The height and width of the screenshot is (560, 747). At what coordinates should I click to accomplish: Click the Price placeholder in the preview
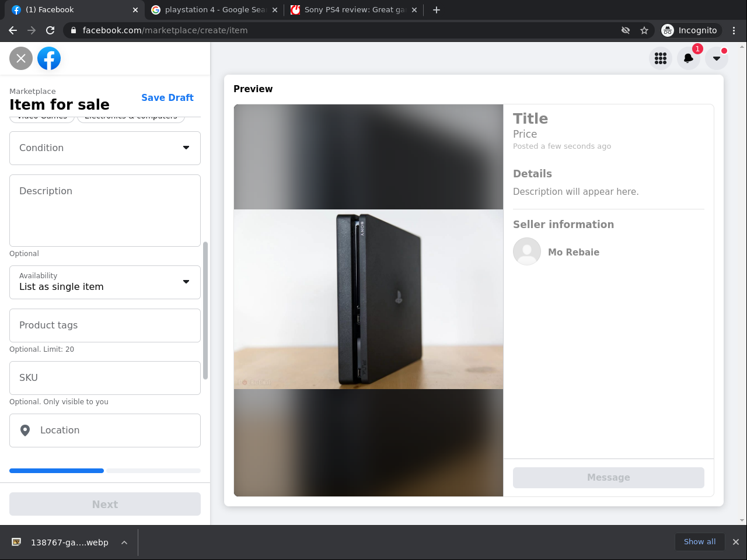tap(525, 134)
